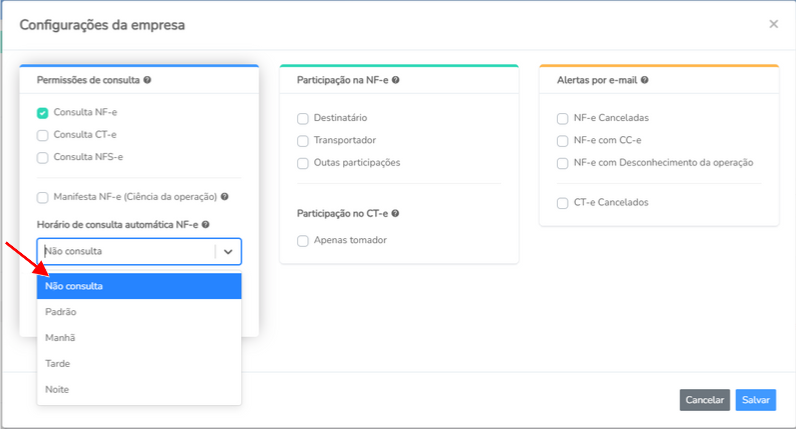Click the Cancelar button

point(705,400)
